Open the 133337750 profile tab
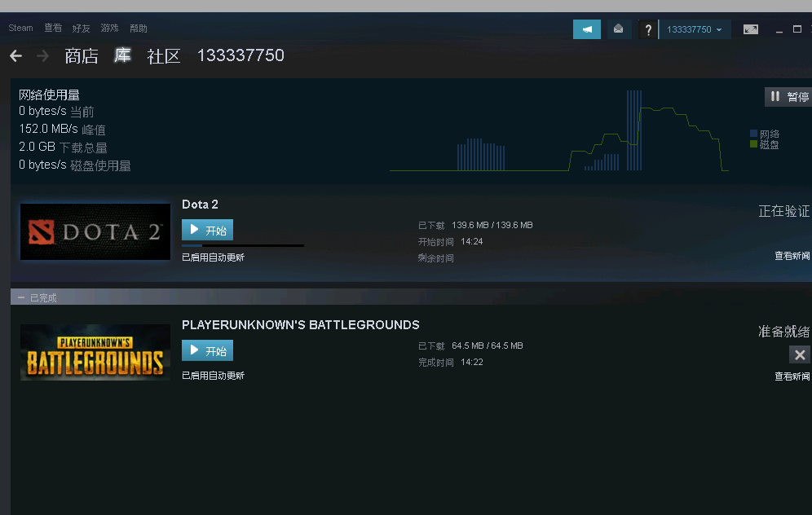This screenshot has height=515, width=812. pos(241,55)
